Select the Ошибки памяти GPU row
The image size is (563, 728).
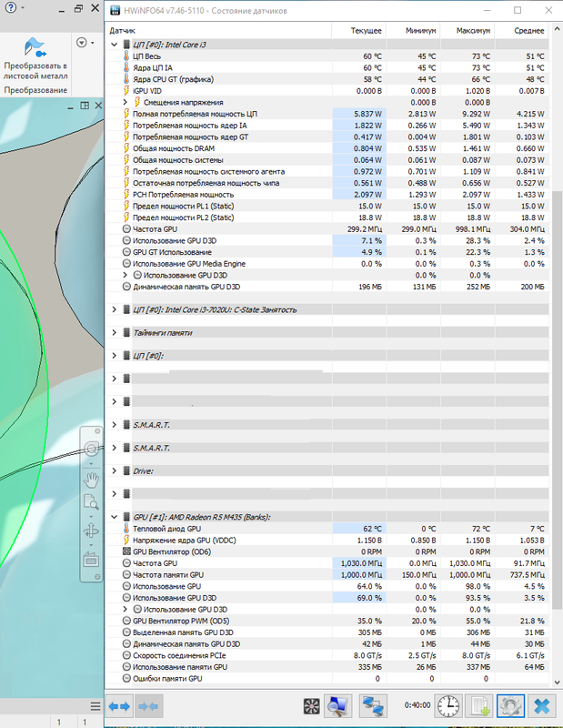pyautogui.click(x=327, y=678)
